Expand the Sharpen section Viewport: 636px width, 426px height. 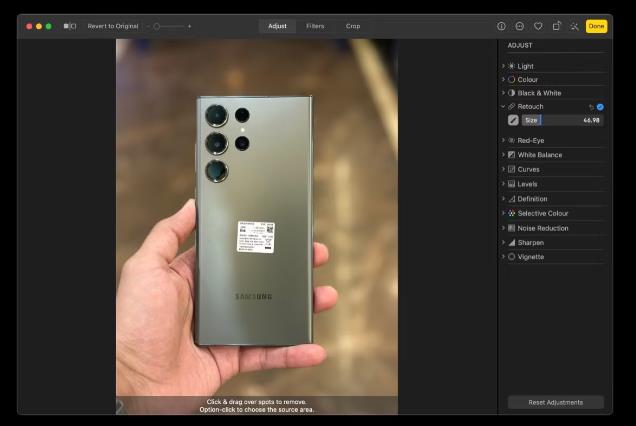tap(503, 242)
